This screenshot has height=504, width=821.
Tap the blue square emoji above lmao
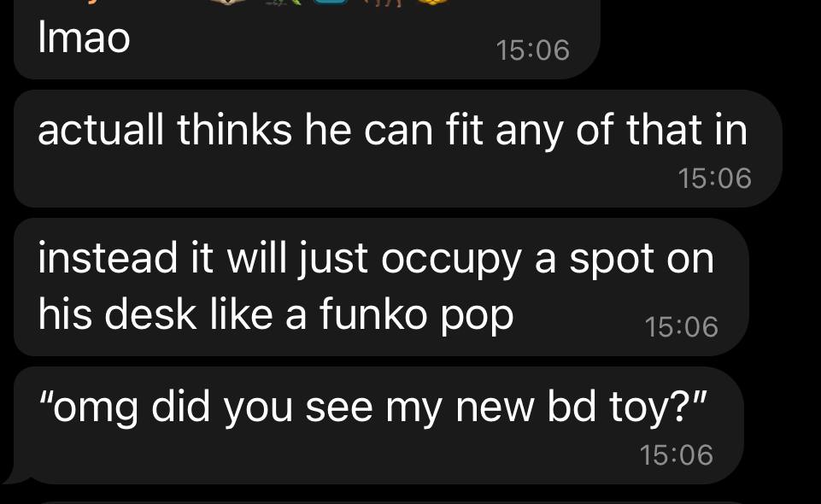331,2
